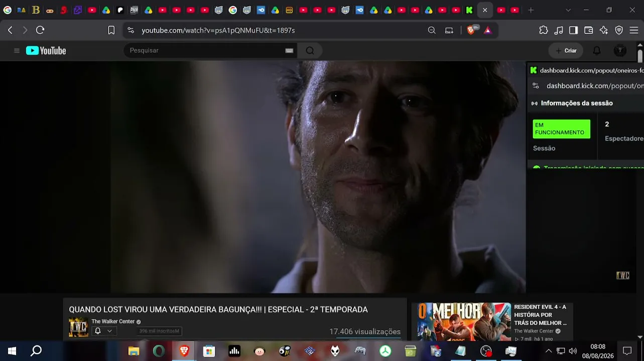This screenshot has height=361, width=644.
Task: Show hidden system tray icons
Action: (x=548, y=351)
